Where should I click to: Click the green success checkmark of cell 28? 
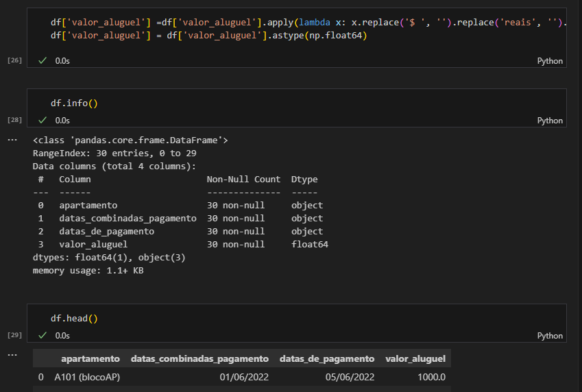tap(43, 121)
